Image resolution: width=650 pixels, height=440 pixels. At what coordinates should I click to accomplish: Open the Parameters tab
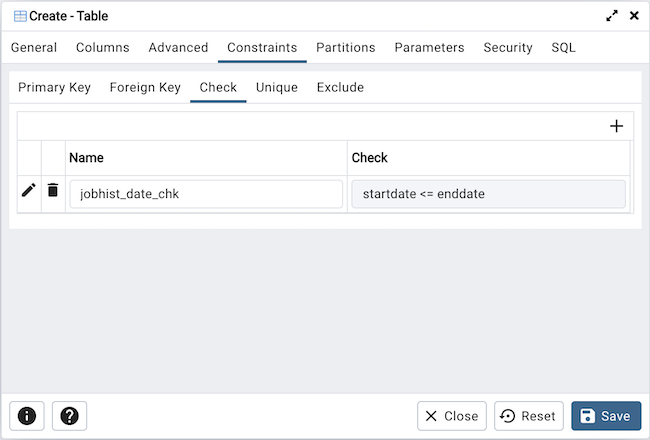(429, 47)
